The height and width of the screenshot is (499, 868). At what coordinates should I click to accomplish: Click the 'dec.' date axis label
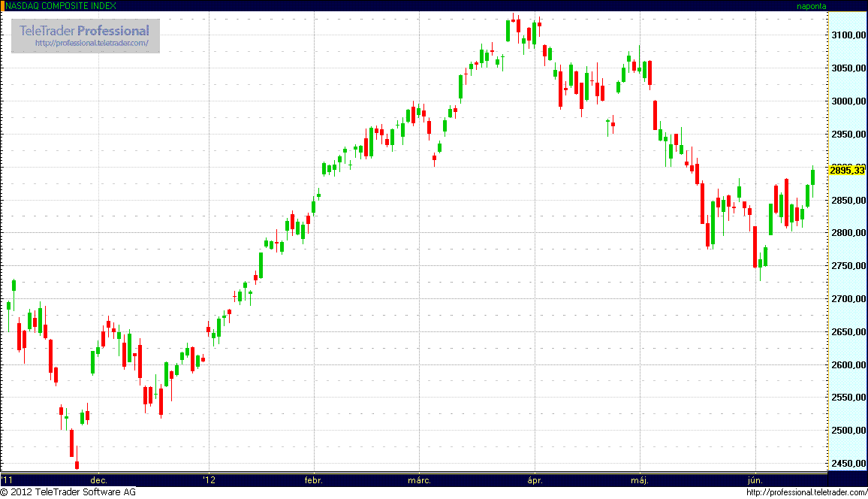(x=98, y=480)
